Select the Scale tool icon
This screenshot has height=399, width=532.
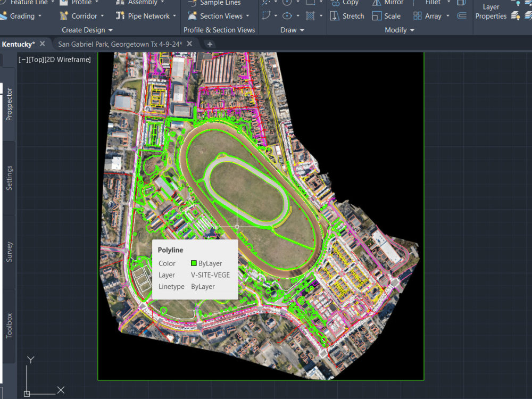(x=377, y=15)
